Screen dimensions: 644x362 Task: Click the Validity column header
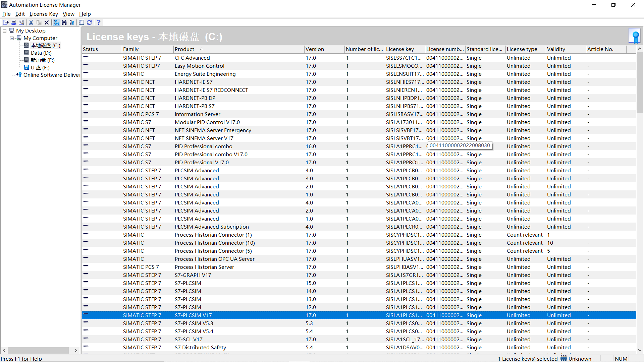click(x=556, y=49)
